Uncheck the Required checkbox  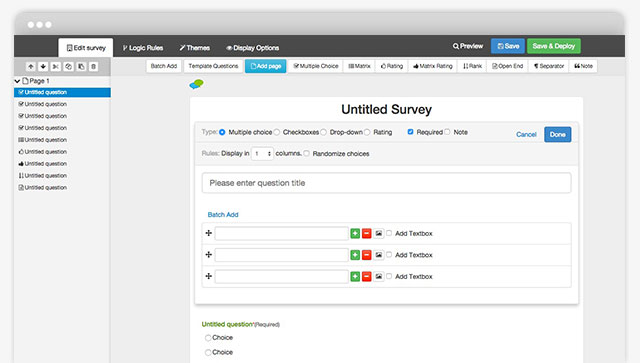(410, 132)
